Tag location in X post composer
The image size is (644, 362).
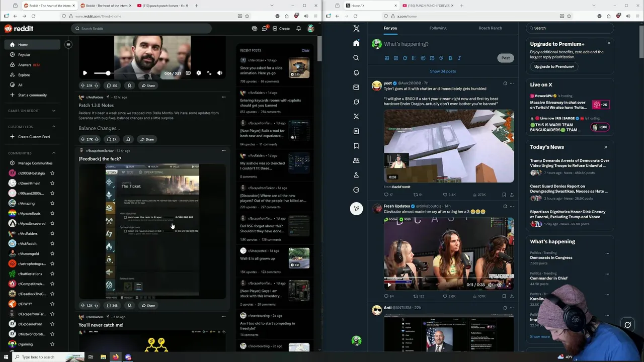(x=441, y=58)
